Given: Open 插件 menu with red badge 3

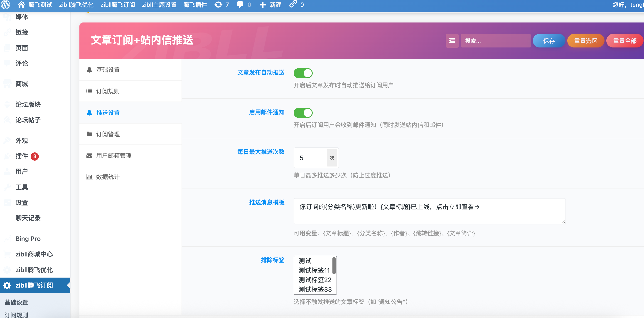Looking at the screenshot, I should click(22, 156).
